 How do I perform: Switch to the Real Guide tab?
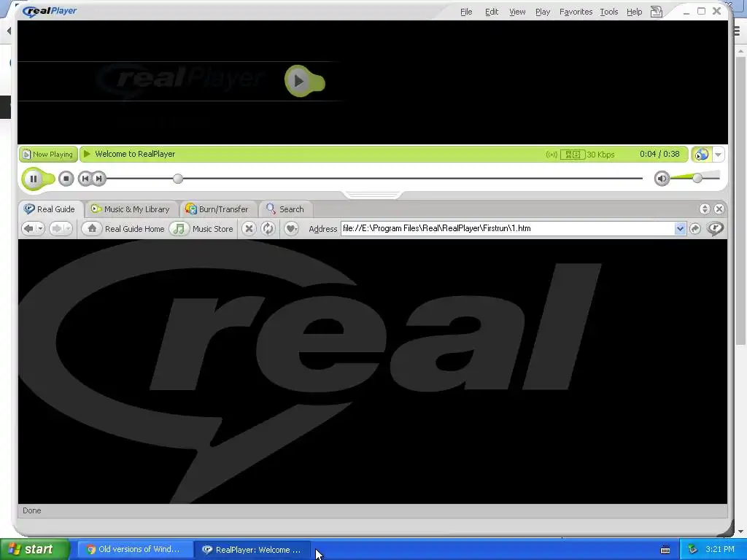pos(50,209)
